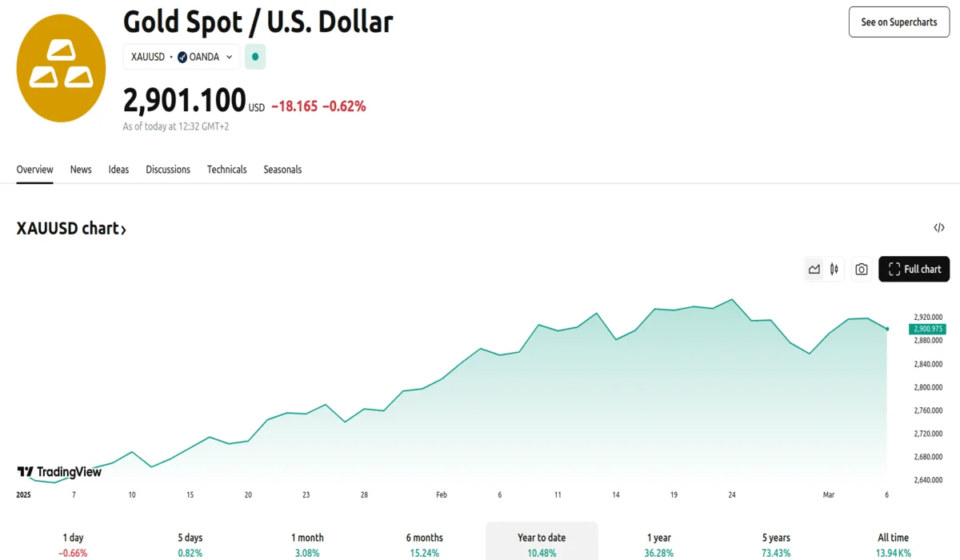Click the gold bars symbol logo
Image resolution: width=960 pixels, height=560 pixels.
(x=61, y=68)
